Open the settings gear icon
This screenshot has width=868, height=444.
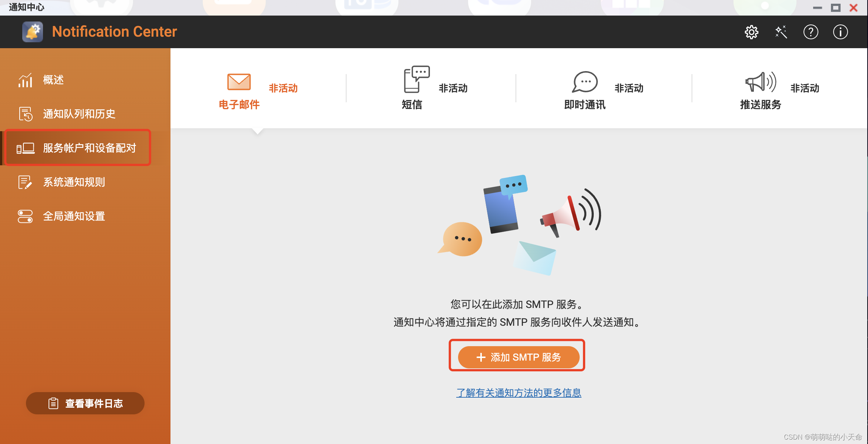click(x=751, y=32)
